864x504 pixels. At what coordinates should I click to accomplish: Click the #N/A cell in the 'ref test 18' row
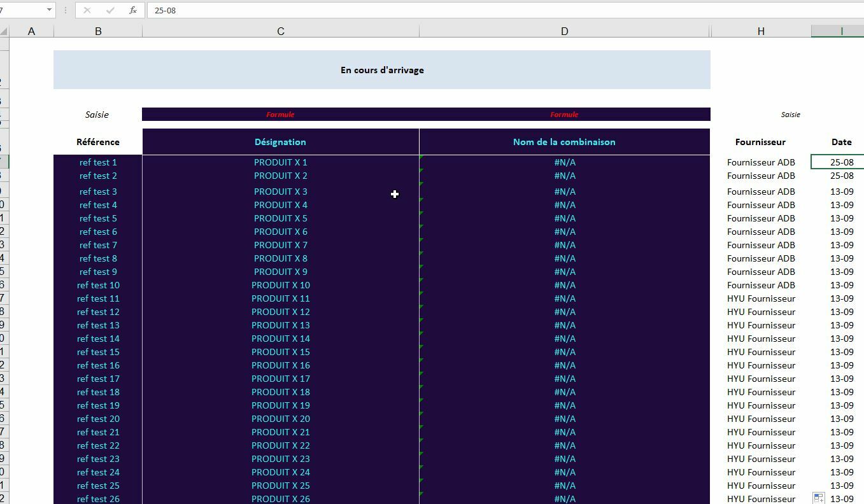(565, 392)
